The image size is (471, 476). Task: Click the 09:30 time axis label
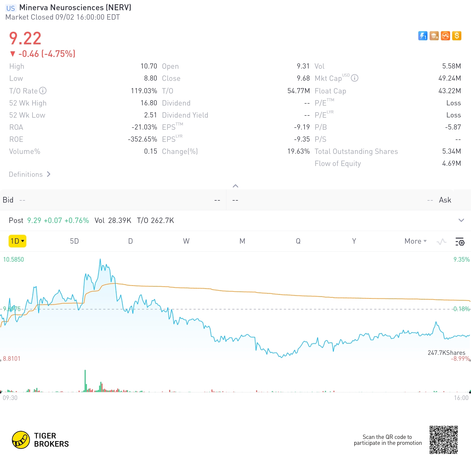click(10, 398)
